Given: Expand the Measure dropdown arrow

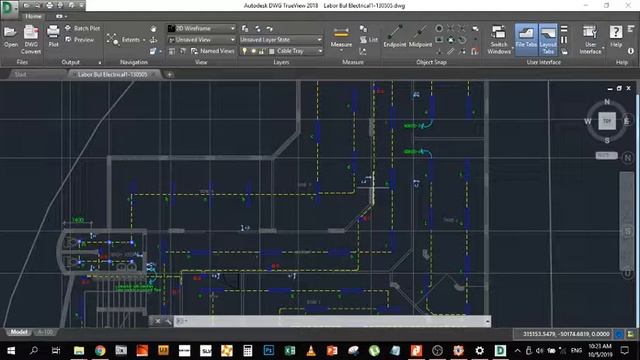Looking at the screenshot, I should (x=341, y=50).
